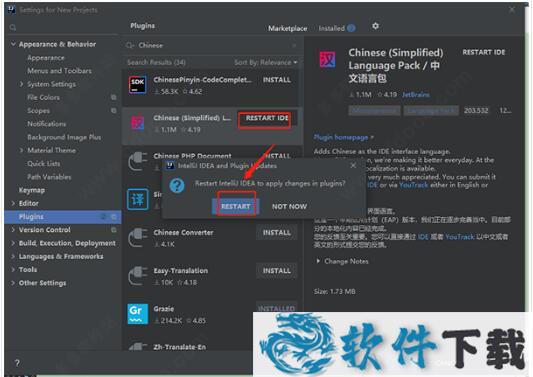Viewport: 533px width, 377px height.
Task: Select the ChinesePinyin-CodeCompletion SDK plugin icon
Action: click(x=137, y=85)
